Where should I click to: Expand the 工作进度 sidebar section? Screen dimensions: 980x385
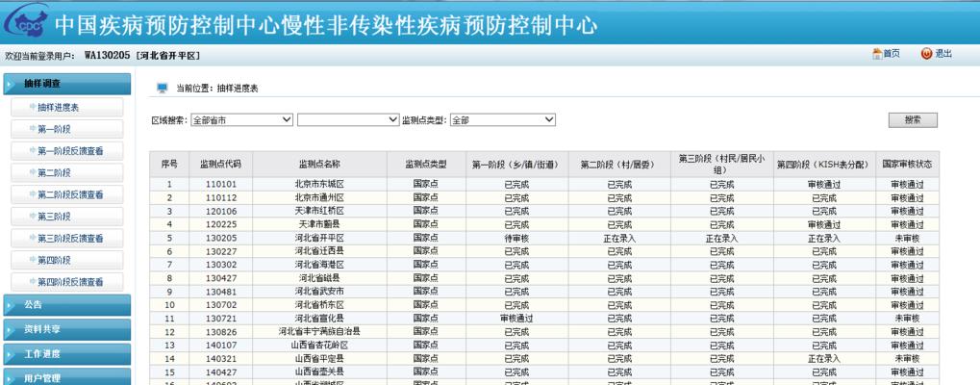pyautogui.click(x=67, y=354)
